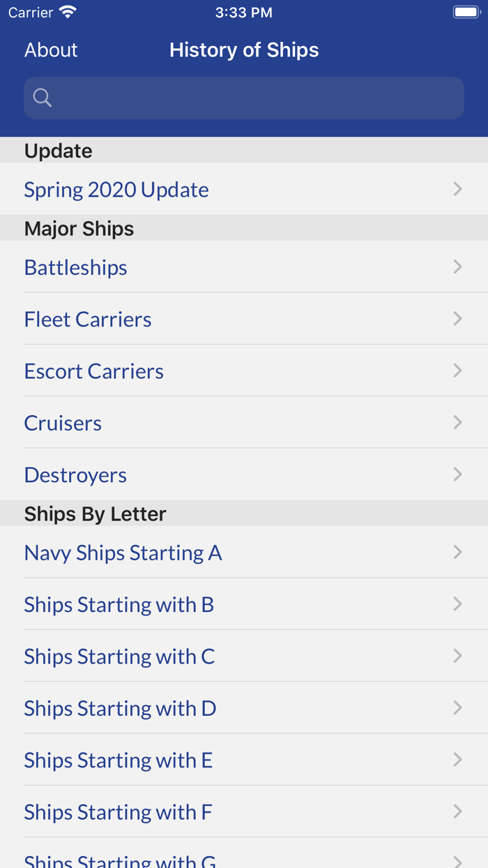Expand the Destroyers row chevron
Image resolution: width=488 pixels, height=868 pixels.
(x=457, y=474)
